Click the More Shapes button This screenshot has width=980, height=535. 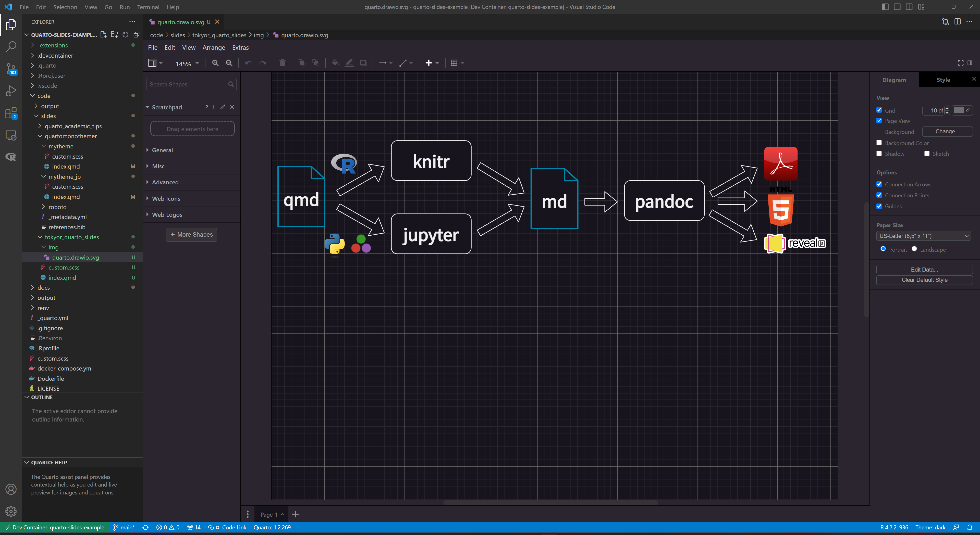[191, 235]
